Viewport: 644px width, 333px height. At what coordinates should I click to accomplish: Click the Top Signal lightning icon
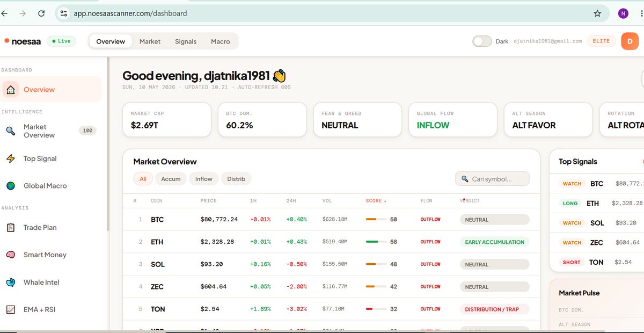(11, 158)
